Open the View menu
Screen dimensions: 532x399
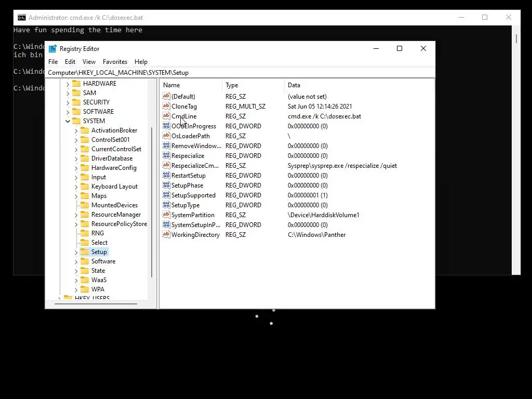coord(89,62)
